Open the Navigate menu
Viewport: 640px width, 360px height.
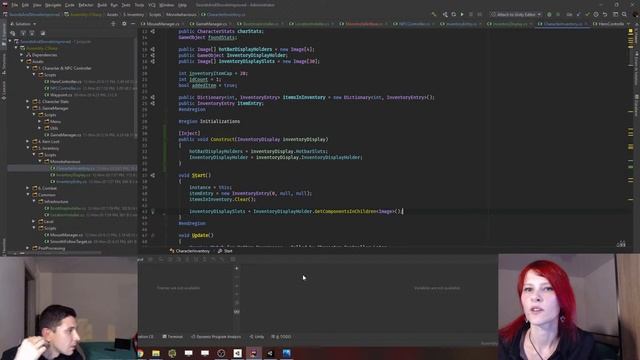[53, 5]
